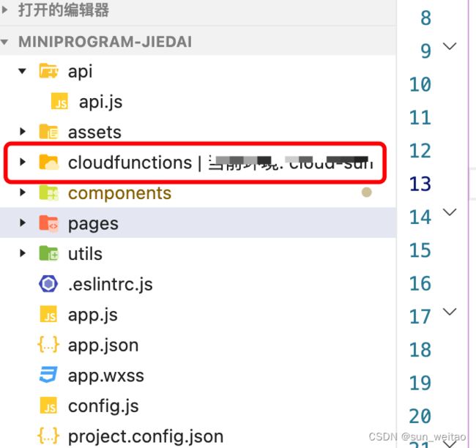
Task: Open the config.js file
Action: 103,406
